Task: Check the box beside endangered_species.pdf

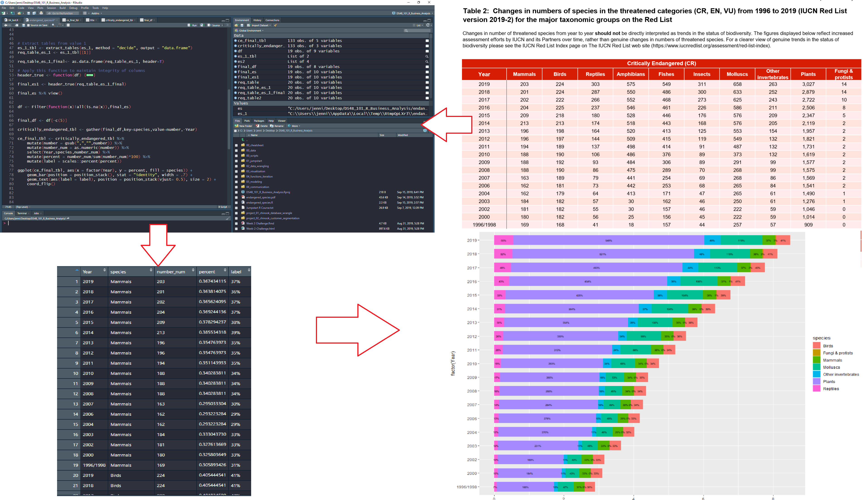Action: (236, 197)
